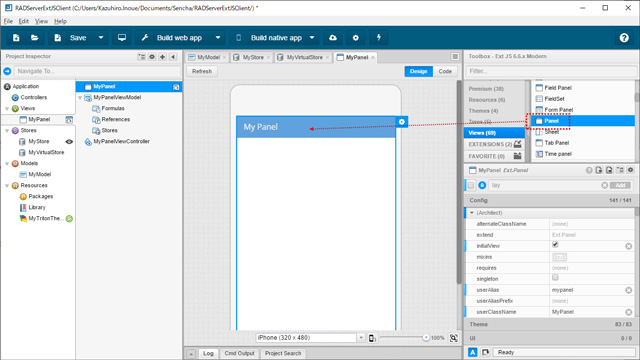
Task: Open help via question mark icon
Action: [x=624, y=38]
